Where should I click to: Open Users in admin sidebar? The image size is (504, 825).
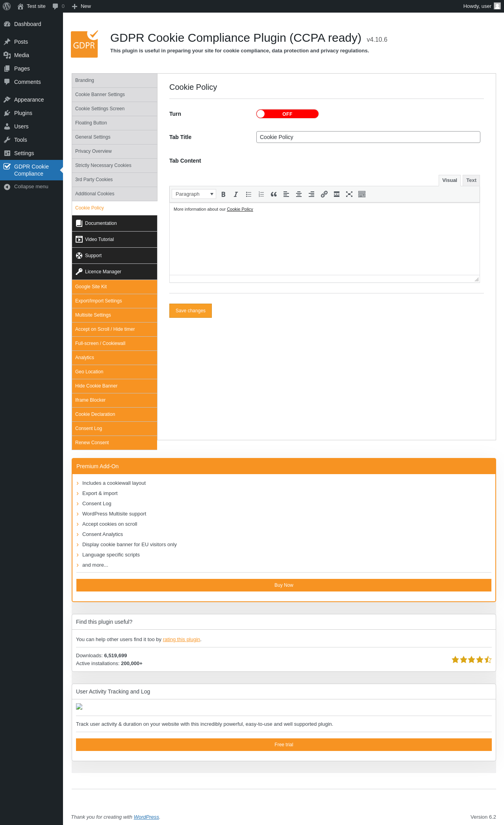(x=31, y=126)
